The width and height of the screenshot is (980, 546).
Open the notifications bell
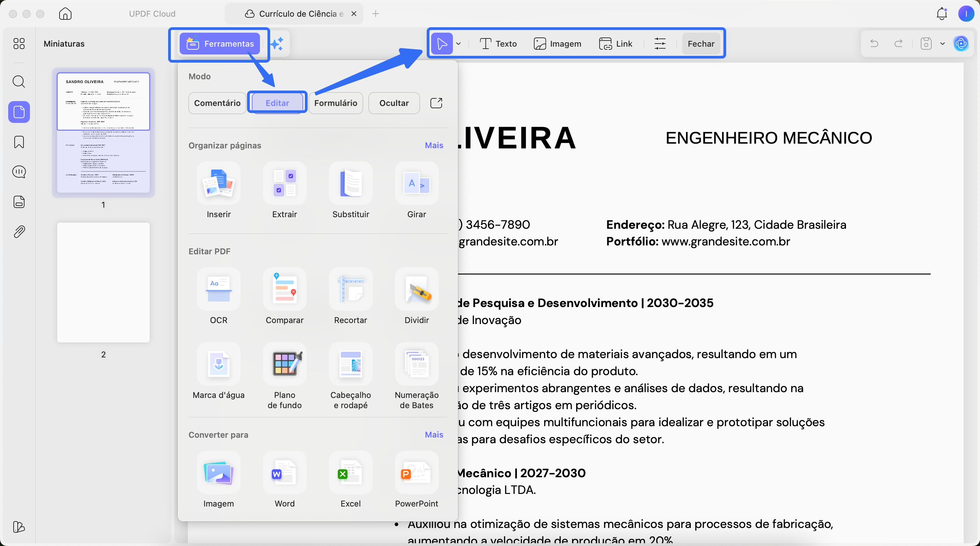click(x=942, y=14)
